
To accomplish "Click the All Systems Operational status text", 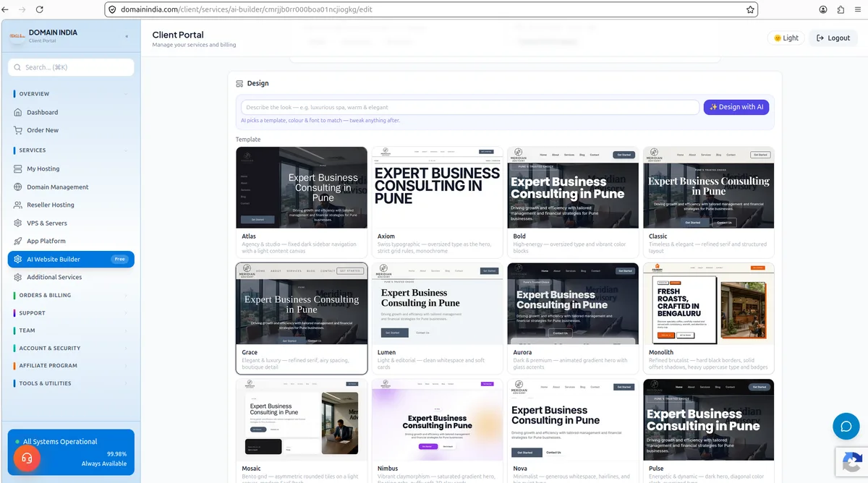I will tap(60, 441).
